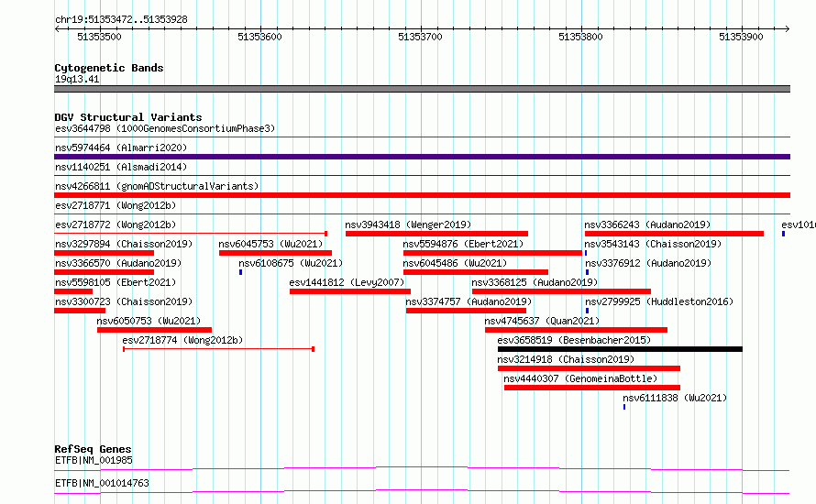Select the nsv5974464 Almarri2020 purple bar
Viewport: 816px width, 504px height.
[422, 157]
